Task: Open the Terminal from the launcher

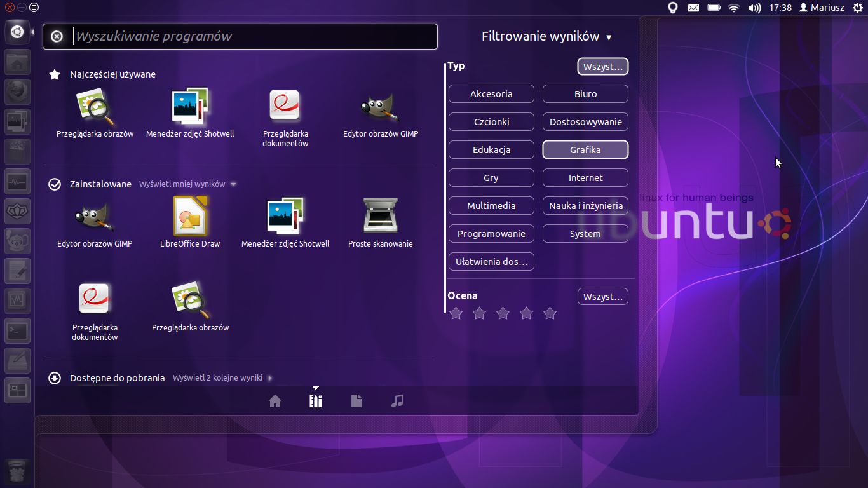Action: pos(17,330)
